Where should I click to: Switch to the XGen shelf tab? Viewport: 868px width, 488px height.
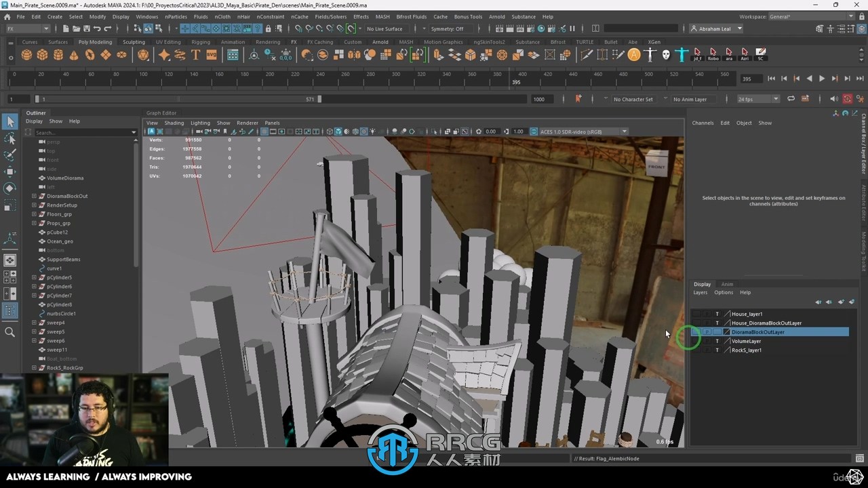654,42
